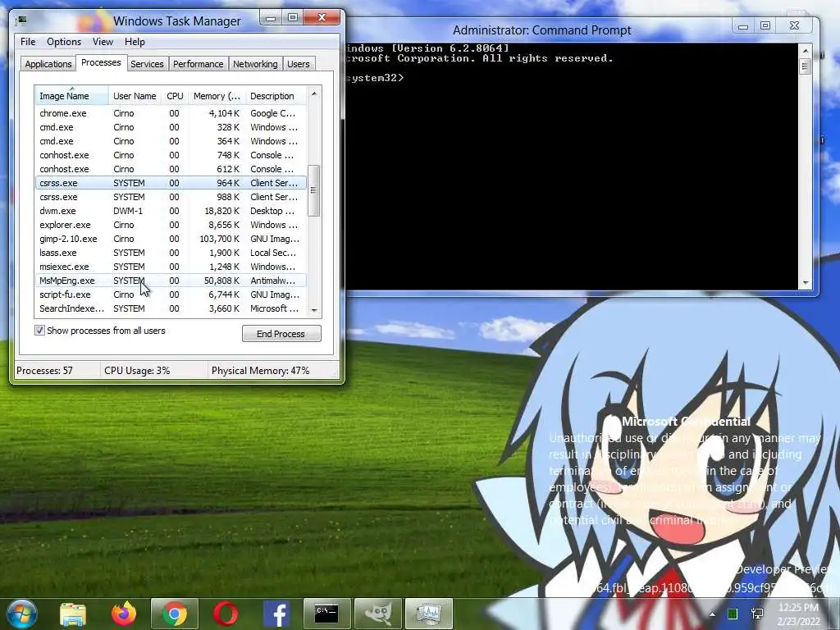Select the Task Manager taskbar button
840x630 pixels.
tap(428, 614)
